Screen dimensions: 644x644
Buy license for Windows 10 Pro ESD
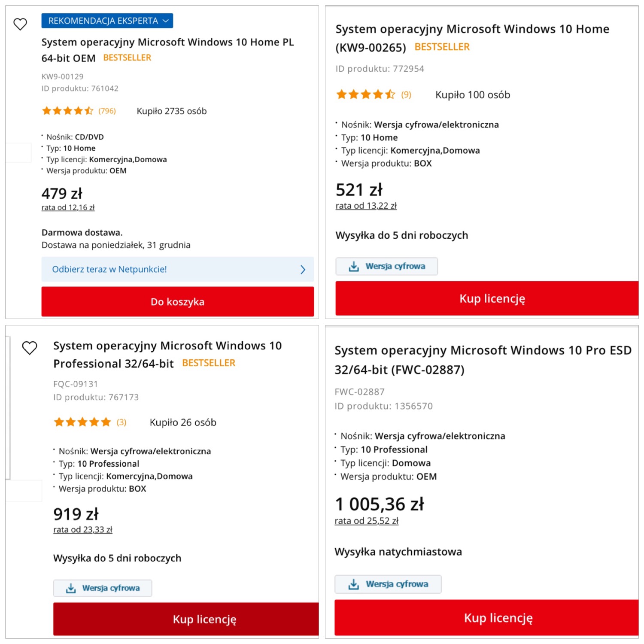point(498,618)
